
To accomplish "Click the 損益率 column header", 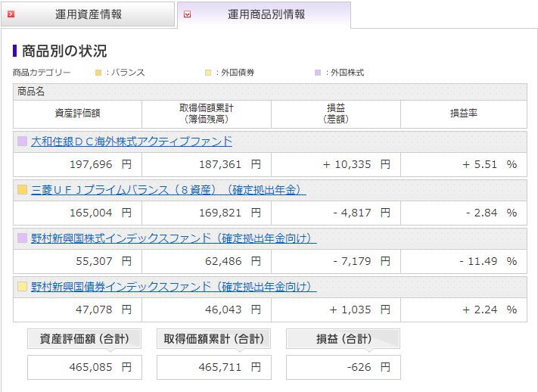I will [464, 114].
